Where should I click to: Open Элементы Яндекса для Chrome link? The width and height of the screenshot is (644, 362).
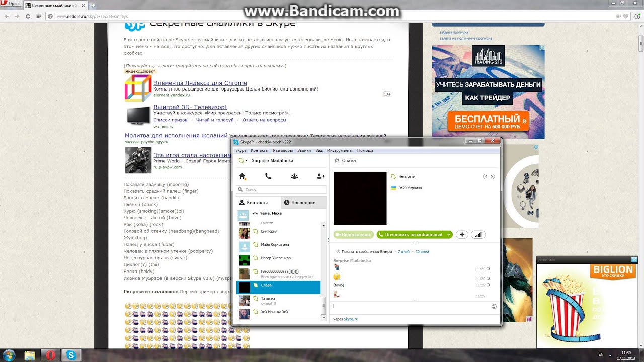[x=200, y=83]
